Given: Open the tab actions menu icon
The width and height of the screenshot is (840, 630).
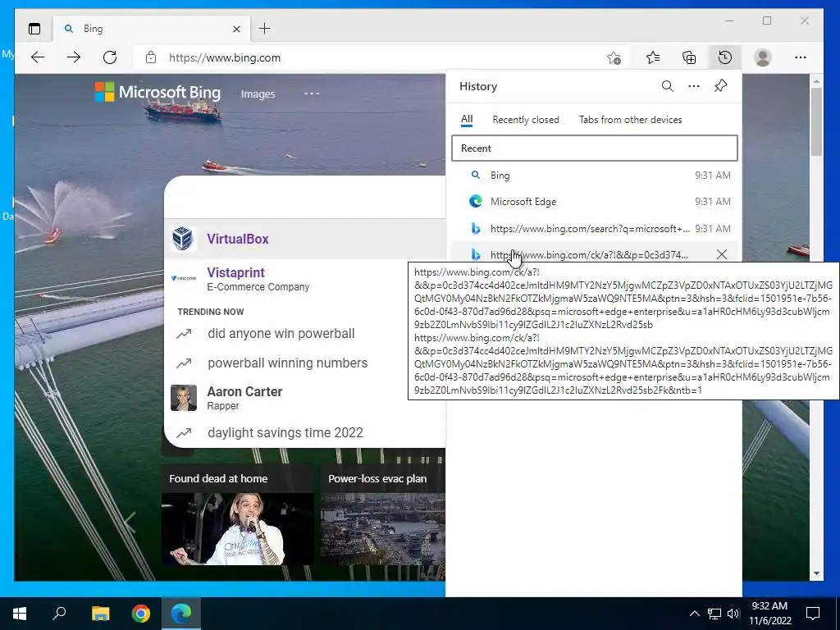Looking at the screenshot, I should 34,29.
